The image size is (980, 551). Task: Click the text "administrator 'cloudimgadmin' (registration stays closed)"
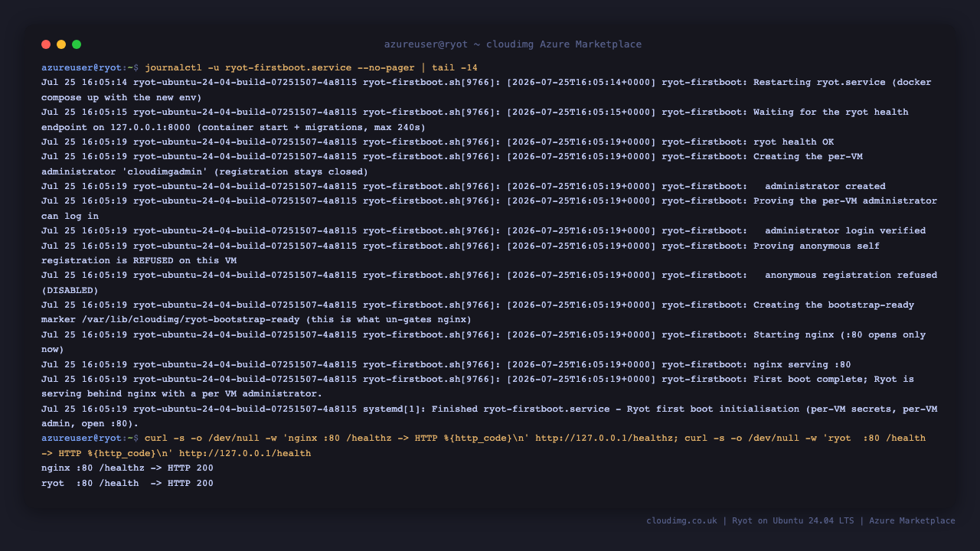[x=204, y=171]
